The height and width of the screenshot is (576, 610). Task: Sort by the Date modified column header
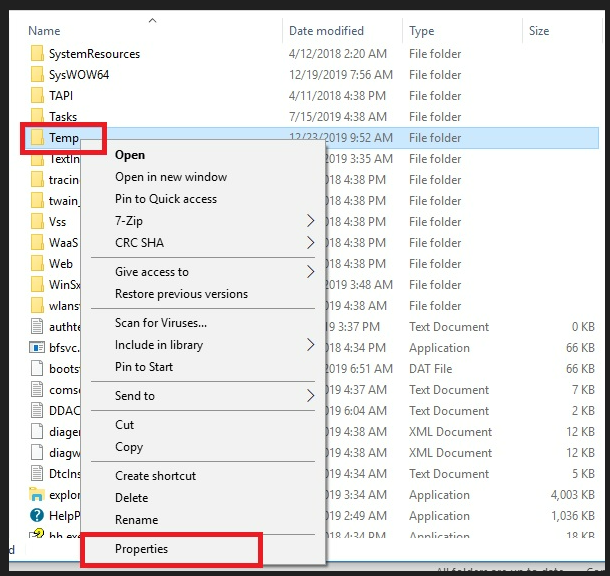tap(326, 31)
